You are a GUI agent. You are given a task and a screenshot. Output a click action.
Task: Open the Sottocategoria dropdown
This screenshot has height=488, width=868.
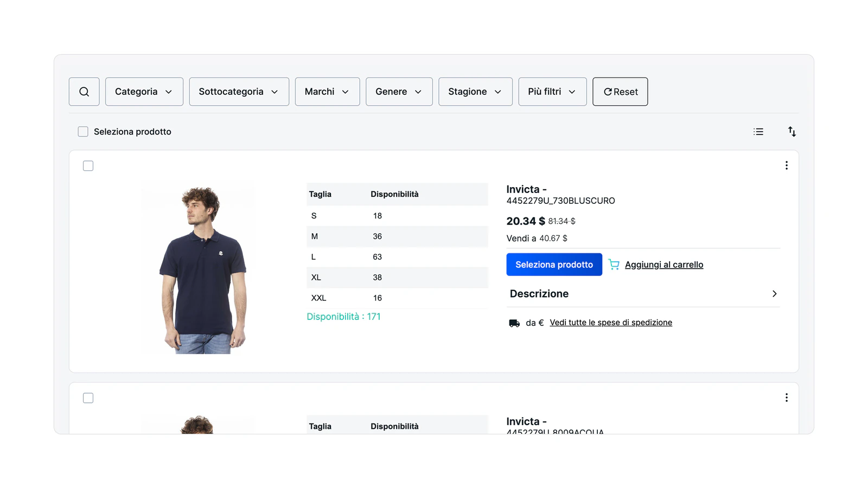tap(239, 92)
